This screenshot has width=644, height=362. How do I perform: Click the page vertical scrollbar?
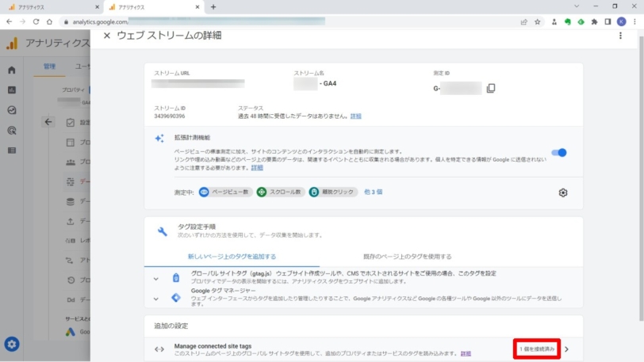[x=641, y=178]
